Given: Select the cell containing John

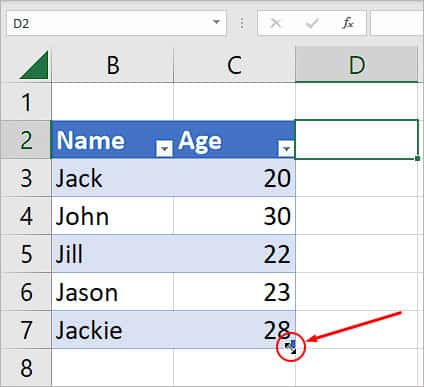Looking at the screenshot, I should [113, 216].
